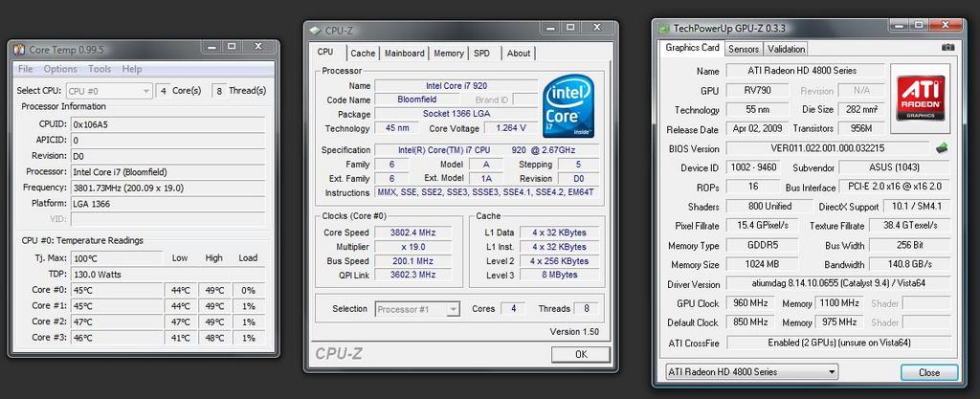Click the ATI CrossFire field Enabled (2 GPUs)
The width and height of the screenshot is (980, 399).
(837, 343)
